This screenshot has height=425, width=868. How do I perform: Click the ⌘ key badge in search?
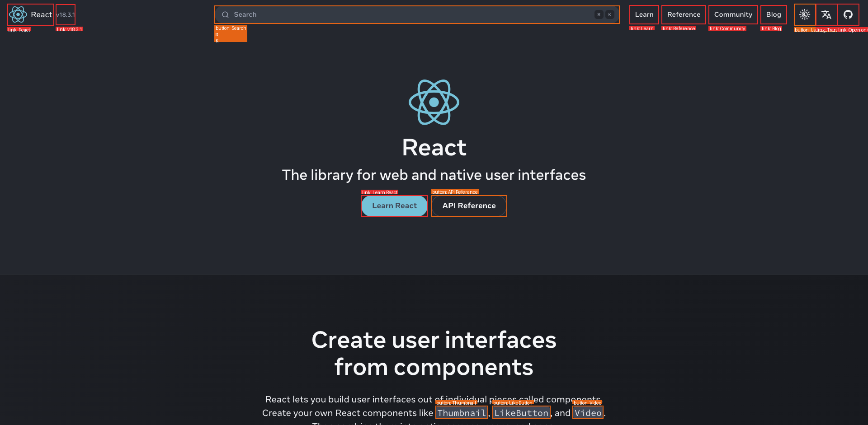tap(599, 14)
